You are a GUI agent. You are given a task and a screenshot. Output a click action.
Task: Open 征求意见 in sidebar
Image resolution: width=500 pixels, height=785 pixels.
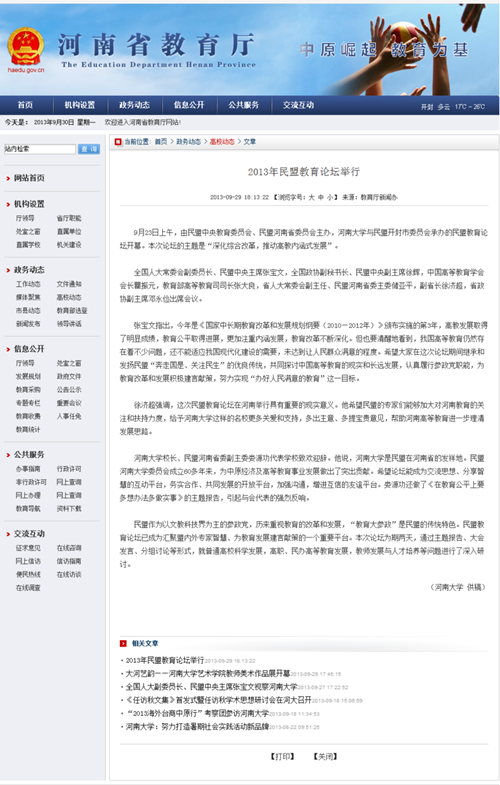(x=28, y=548)
